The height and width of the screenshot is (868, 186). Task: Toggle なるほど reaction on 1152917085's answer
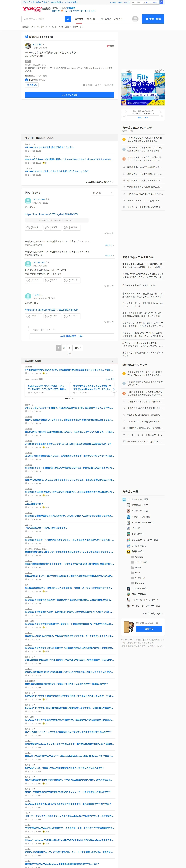(33, 280)
